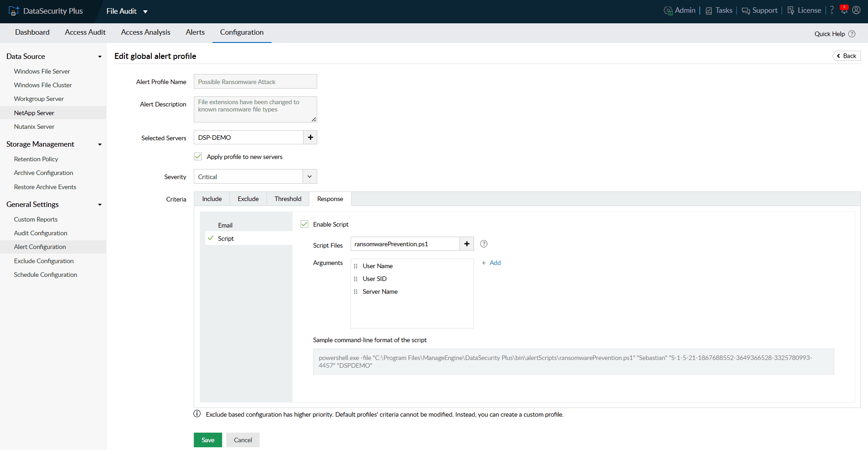This screenshot has width=868, height=450.
Task: Click the drag handle for User SID argument
Action: 356,279
